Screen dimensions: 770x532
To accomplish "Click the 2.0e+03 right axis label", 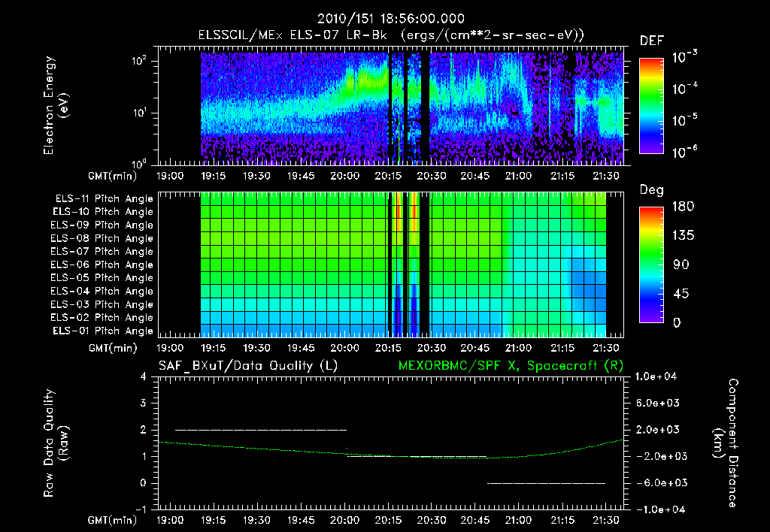I will point(658,430).
